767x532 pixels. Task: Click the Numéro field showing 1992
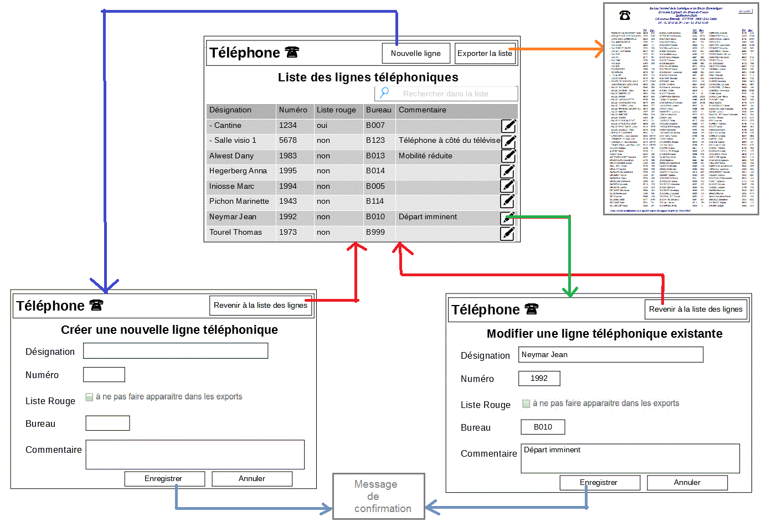[x=539, y=378]
